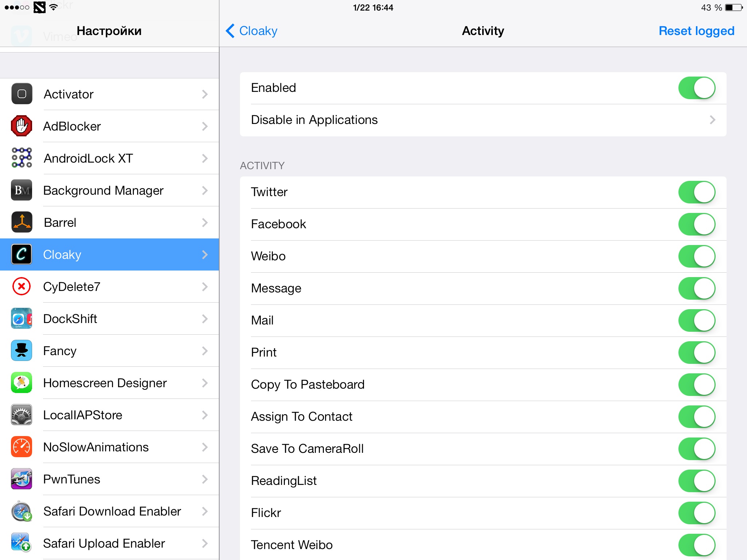Tap the chevron on DockShift row
Image resolution: width=747 pixels, height=560 pixels.
click(205, 319)
